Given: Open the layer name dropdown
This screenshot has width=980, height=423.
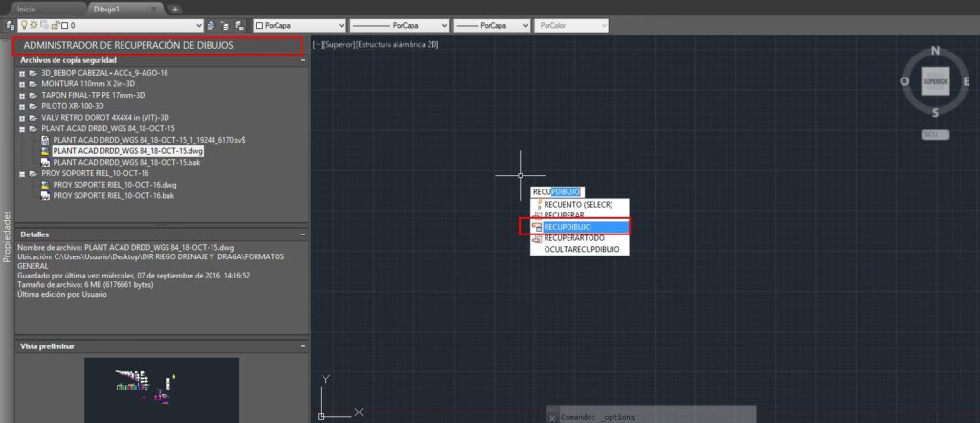Looking at the screenshot, I should click(198, 24).
